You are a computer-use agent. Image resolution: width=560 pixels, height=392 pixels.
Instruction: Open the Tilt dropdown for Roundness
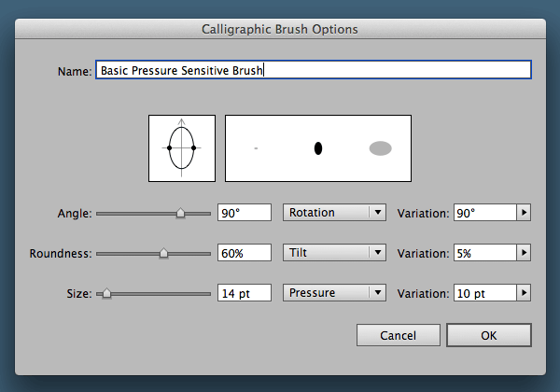point(334,252)
